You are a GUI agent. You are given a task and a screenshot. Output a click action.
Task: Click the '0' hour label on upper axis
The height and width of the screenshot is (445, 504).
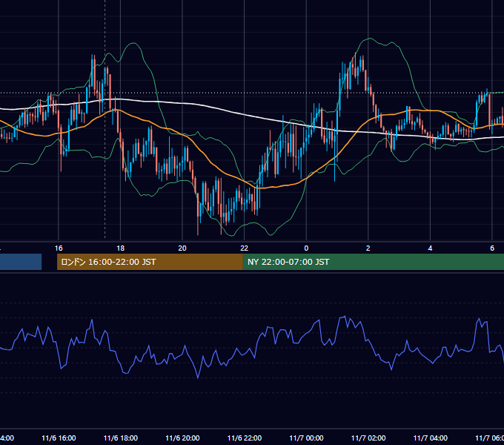(306, 248)
